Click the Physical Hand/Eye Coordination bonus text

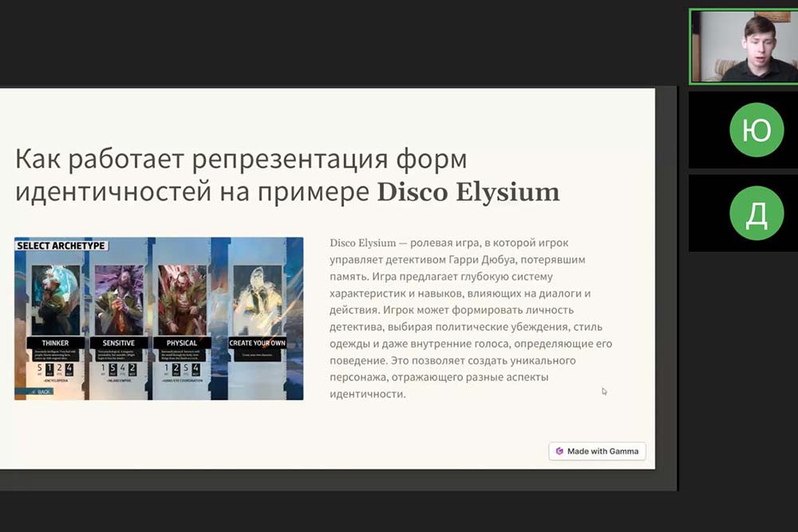(183, 382)
